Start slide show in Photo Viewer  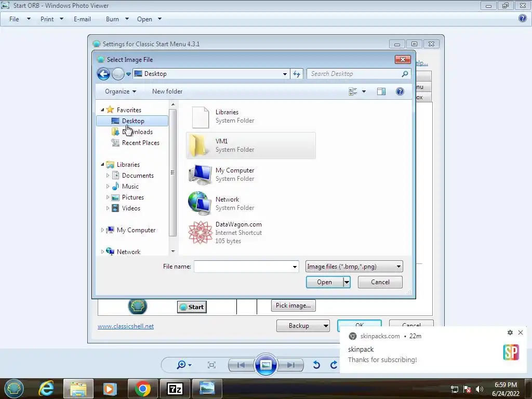tap(265, 365)
